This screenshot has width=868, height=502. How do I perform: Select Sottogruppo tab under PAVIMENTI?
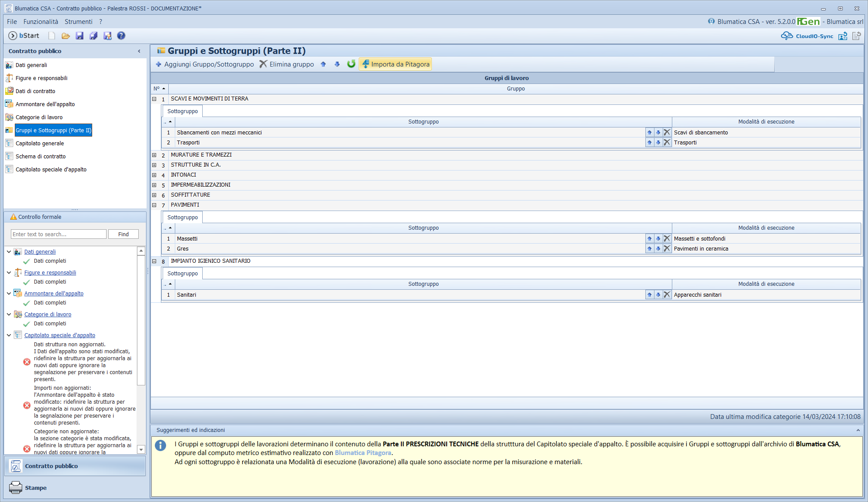183,218
